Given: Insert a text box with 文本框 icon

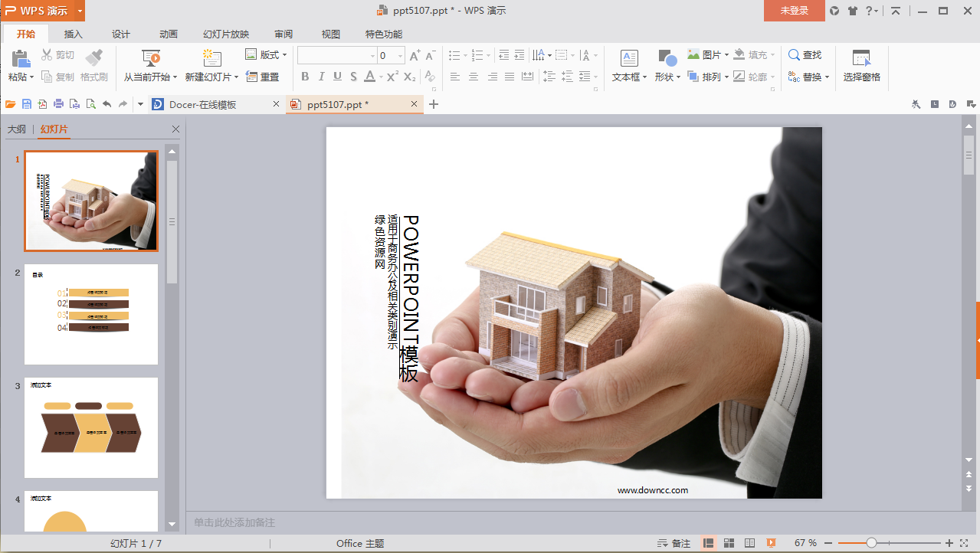Looking at the screenshot, I should (629, 58).
